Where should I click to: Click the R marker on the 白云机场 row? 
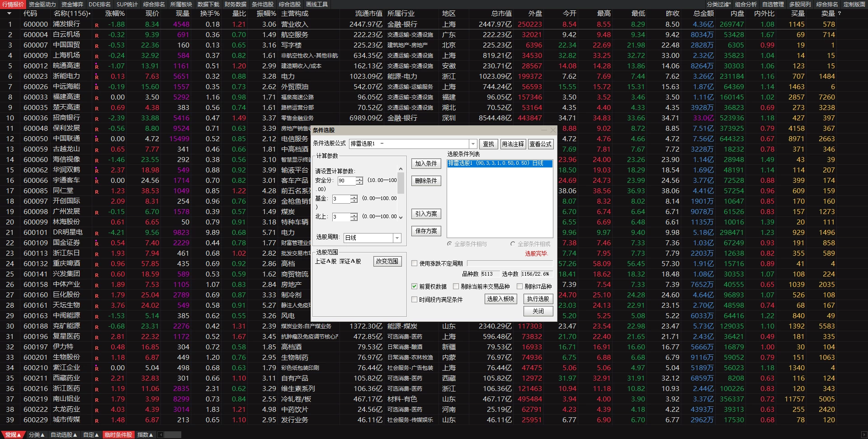96,35
